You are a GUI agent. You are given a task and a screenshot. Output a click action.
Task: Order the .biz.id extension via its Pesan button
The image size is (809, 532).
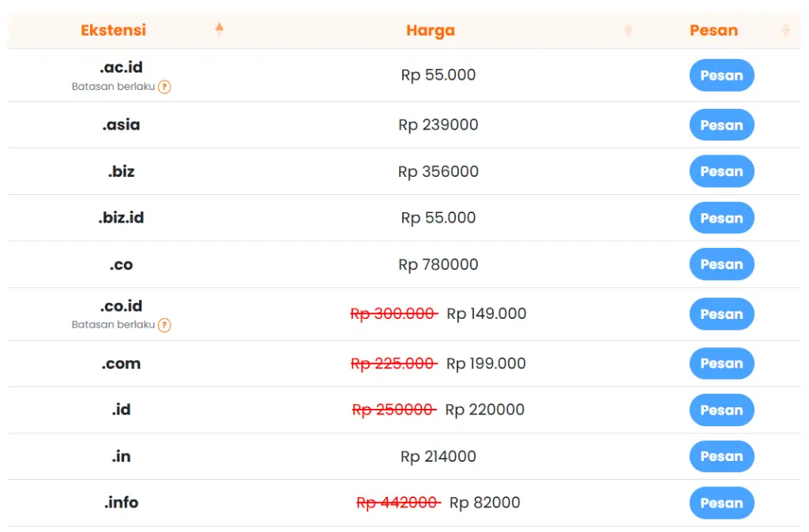721,218
